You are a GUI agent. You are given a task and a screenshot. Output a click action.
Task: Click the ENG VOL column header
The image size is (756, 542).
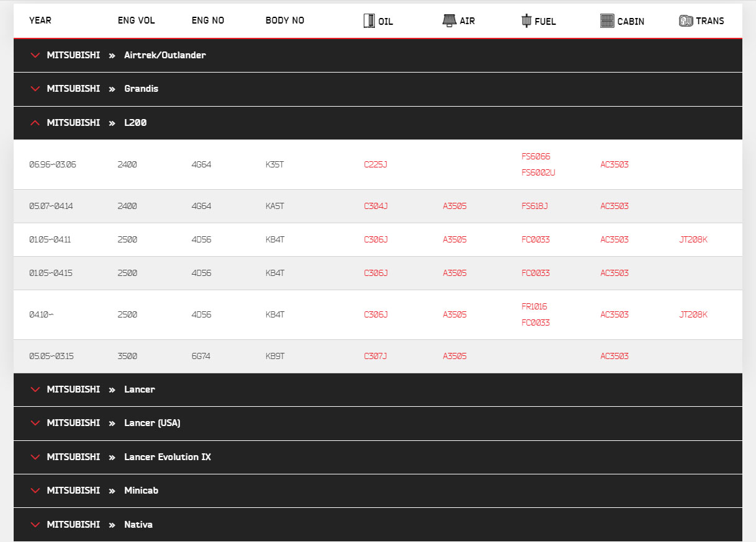point(136,20)
